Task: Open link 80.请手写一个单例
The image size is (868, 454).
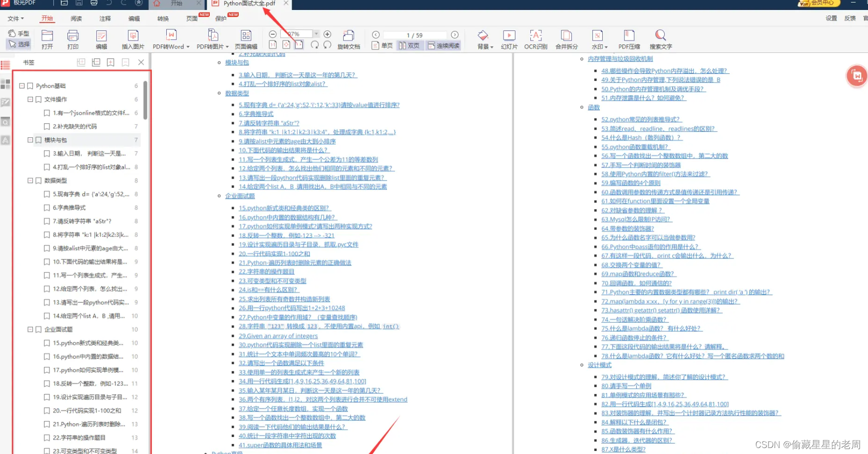Action: [x=626, y=386]
